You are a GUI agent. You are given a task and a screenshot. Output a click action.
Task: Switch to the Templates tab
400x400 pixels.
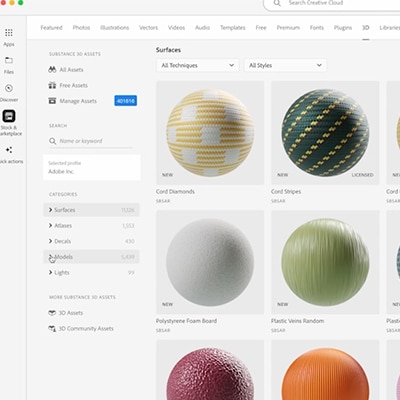pyautogui.click(x=233, y=28)
